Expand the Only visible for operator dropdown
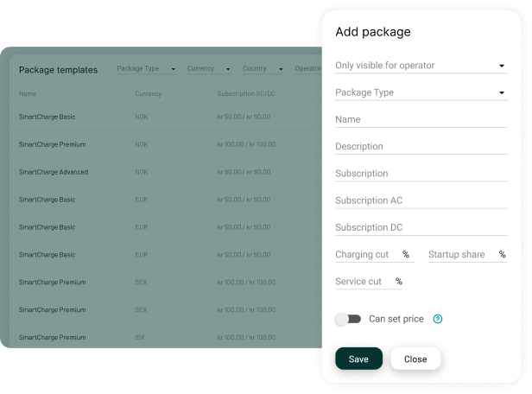The height and width of the screenshot is (394, 532). click(x=421, y=66)
